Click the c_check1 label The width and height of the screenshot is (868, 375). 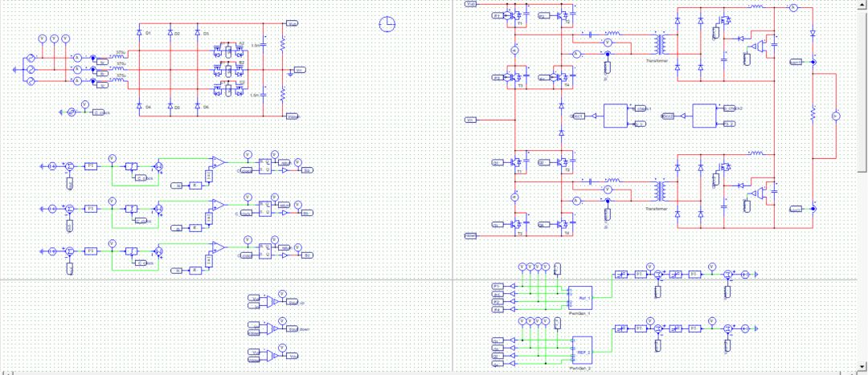pyautogui.click(x=642, y=108)
